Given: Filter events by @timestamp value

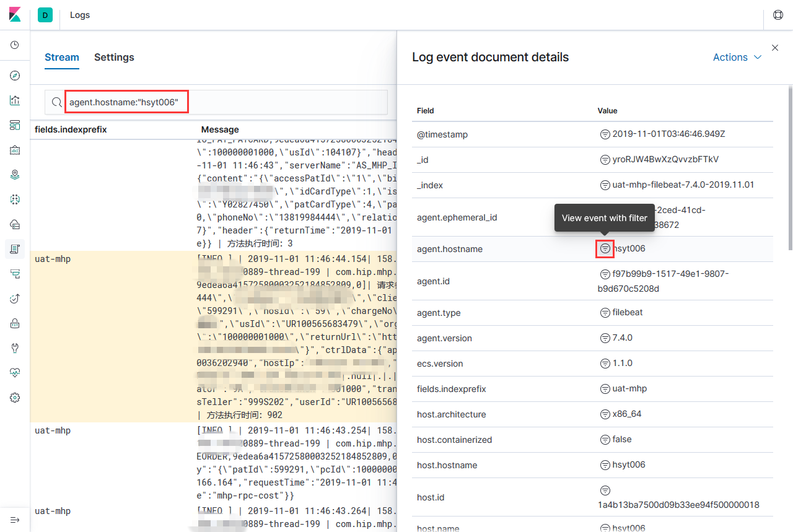Looking at the screenshot, I should pyautogui.click(x=605, y=134).
